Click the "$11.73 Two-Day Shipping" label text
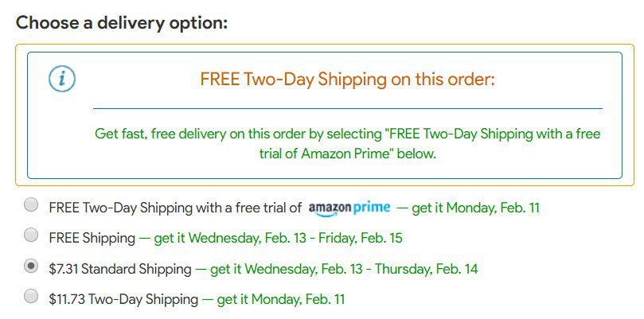Viewport: 644px width, 319px height. coord(123,299)
